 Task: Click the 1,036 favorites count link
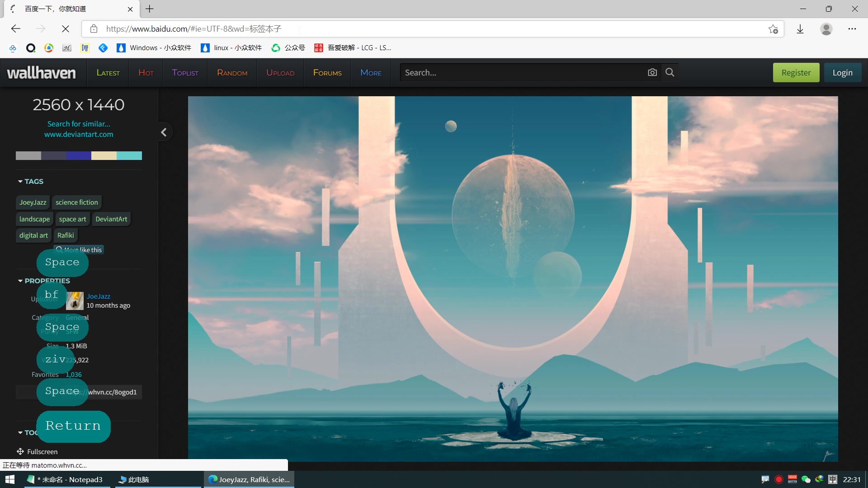[74, 375]
